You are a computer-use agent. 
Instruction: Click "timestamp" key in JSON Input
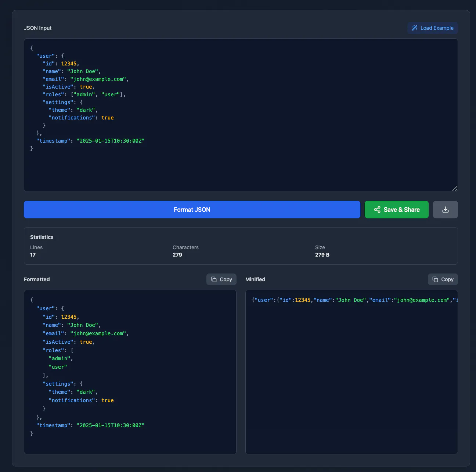[x=53, y=141]
